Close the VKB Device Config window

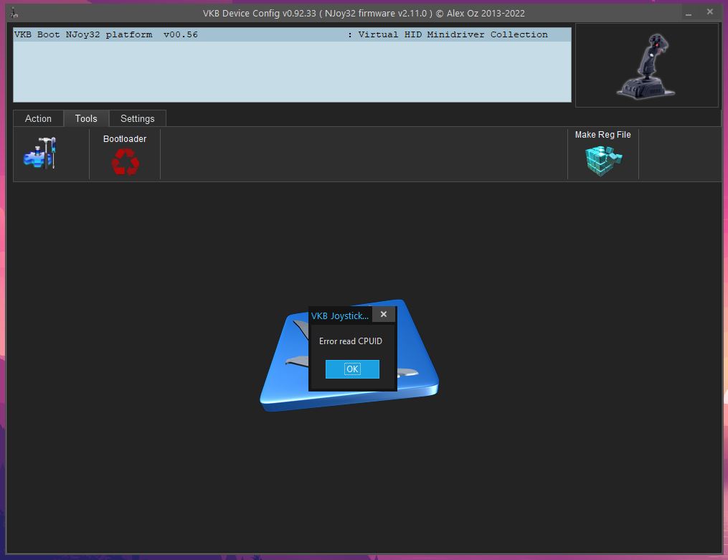[x=710, y=12]
